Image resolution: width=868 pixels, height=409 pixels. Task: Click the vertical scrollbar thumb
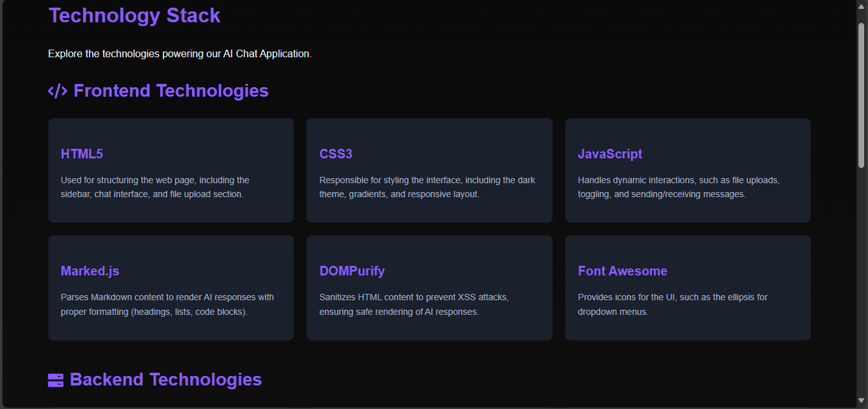(x=861, y=95)
